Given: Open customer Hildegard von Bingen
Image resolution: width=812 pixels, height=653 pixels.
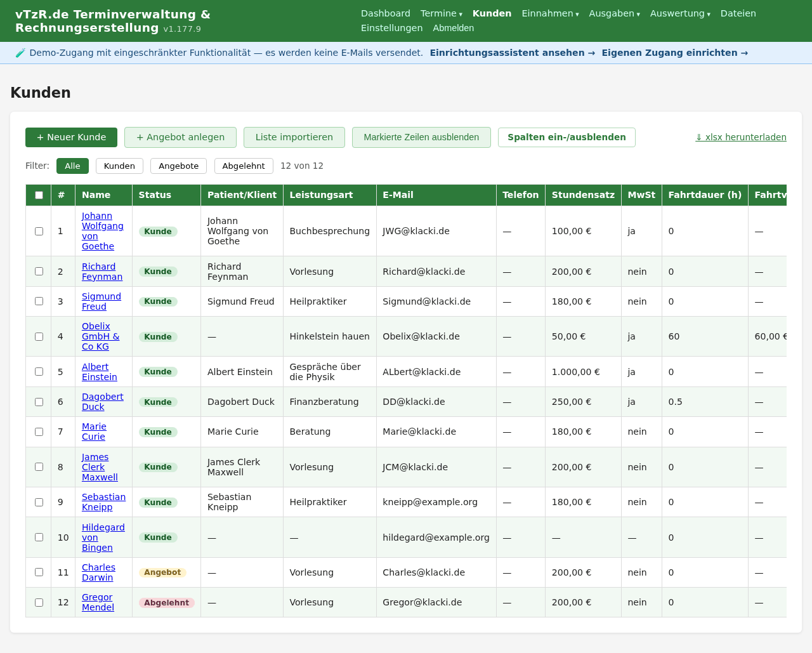Looking at the screenshot, I should [103, 538].
